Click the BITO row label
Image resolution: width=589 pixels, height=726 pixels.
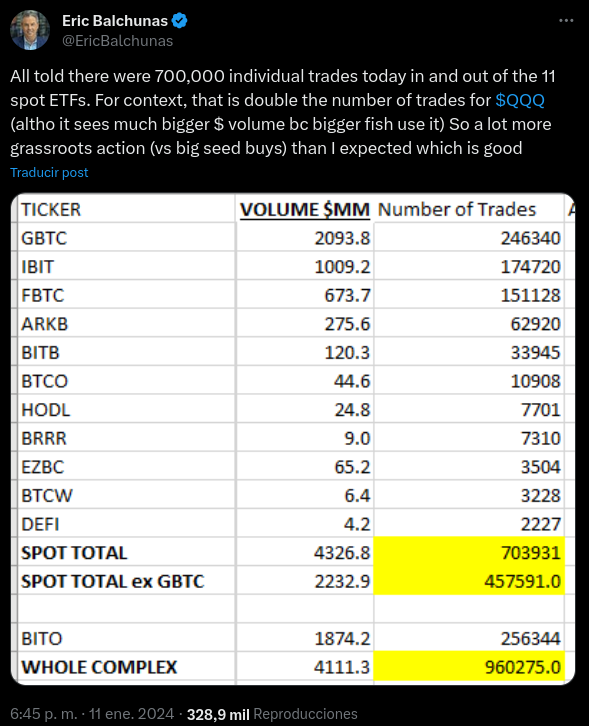pyautogui.click(x=42, y=639)
